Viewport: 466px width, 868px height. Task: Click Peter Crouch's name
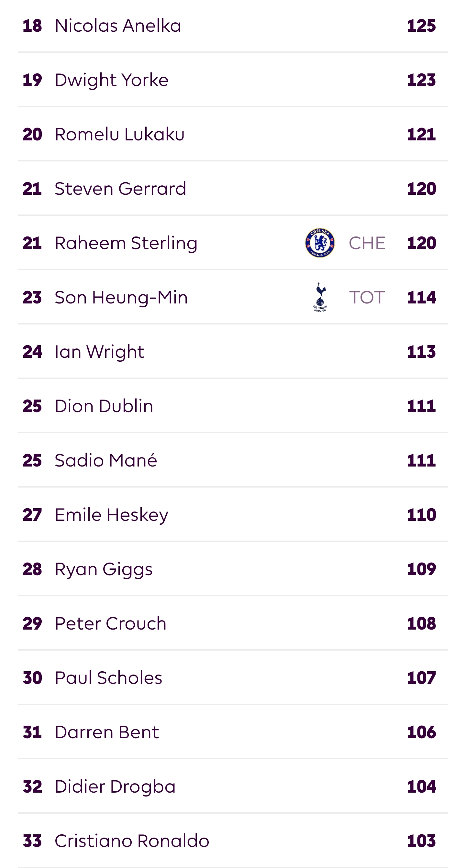111,623
